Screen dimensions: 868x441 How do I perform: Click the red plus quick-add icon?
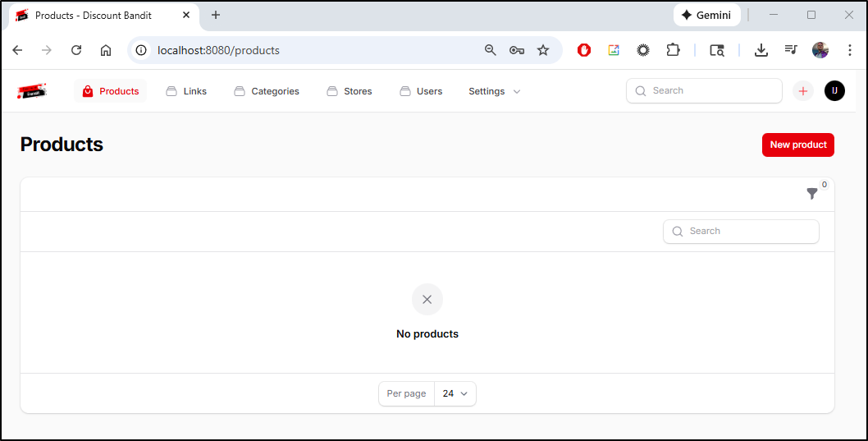pyautogui.click(x=802, y=91)
